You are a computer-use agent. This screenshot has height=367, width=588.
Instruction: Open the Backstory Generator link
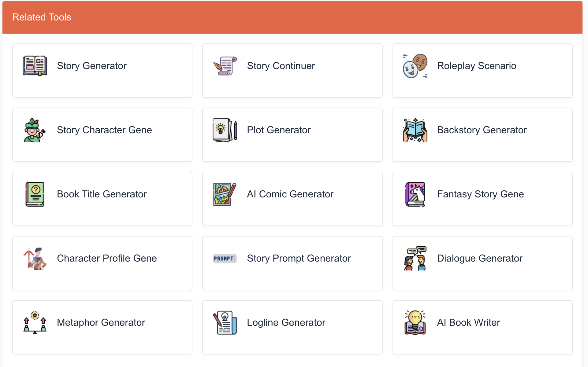click(x=482, y=135)
